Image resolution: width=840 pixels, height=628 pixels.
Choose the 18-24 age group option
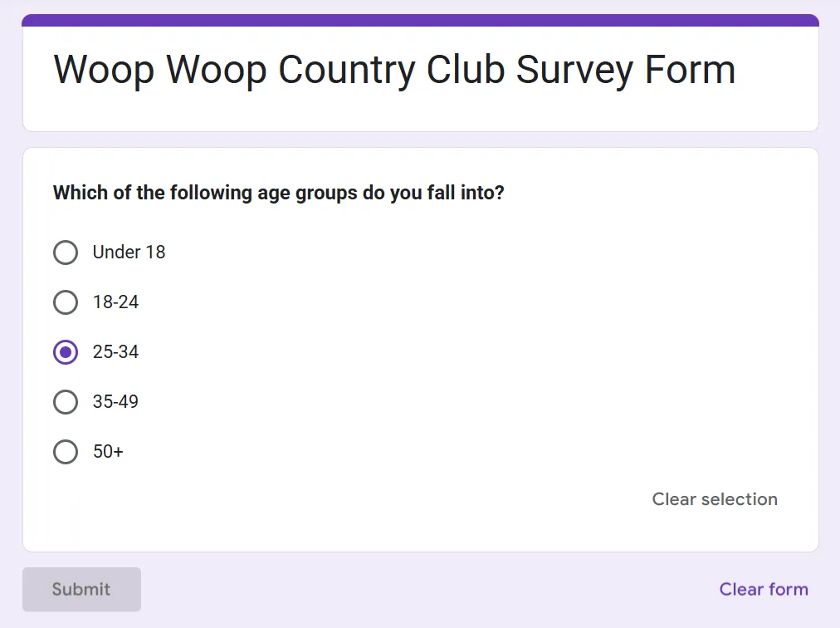(x=66, y=302)
